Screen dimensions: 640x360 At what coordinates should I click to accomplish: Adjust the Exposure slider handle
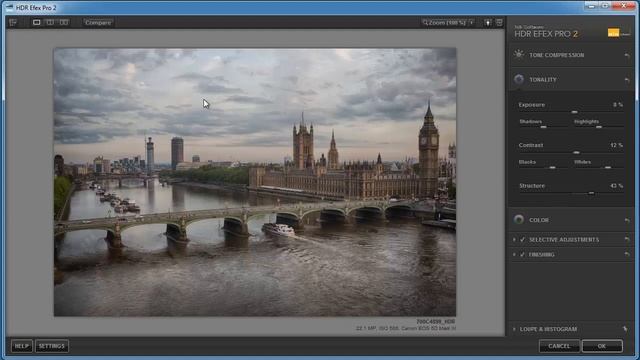(x=574, y=112)
